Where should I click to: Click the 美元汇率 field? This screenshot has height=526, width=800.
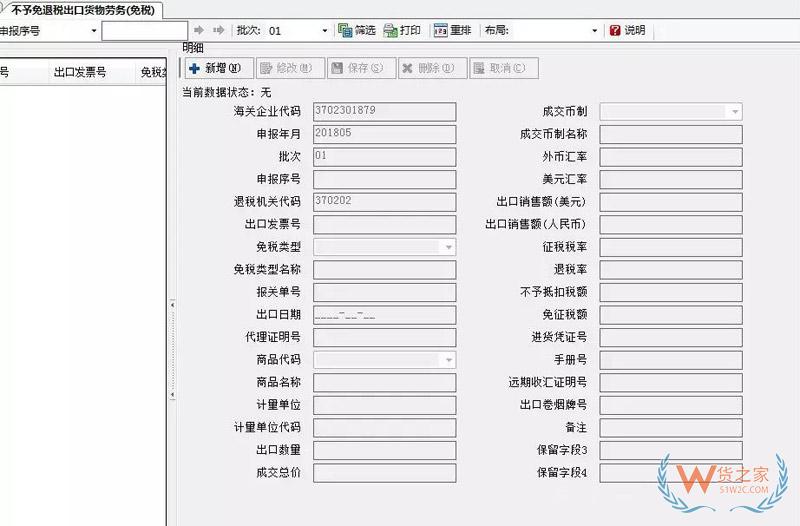point(671,180)
